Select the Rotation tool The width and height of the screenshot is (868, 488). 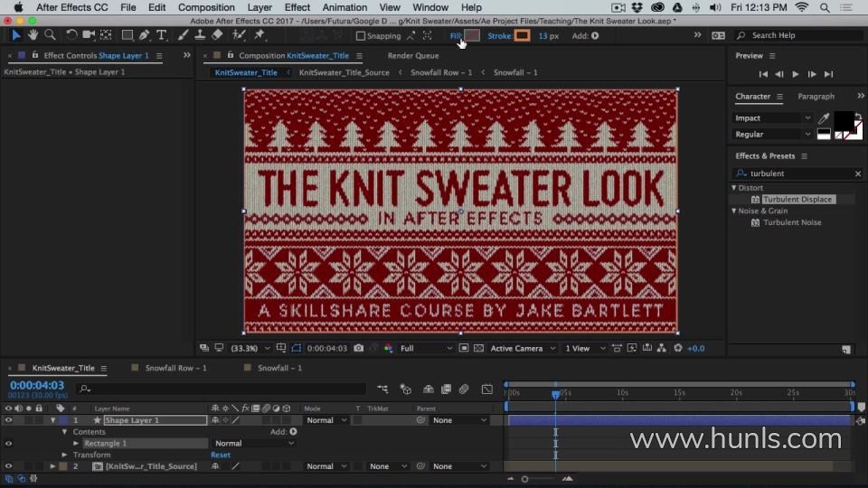pos(71,35)
